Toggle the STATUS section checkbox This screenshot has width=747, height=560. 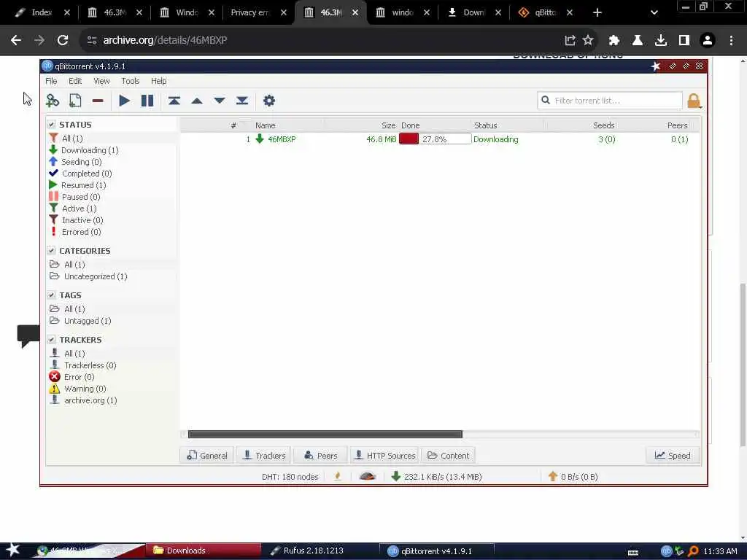(x=51, y=124)
